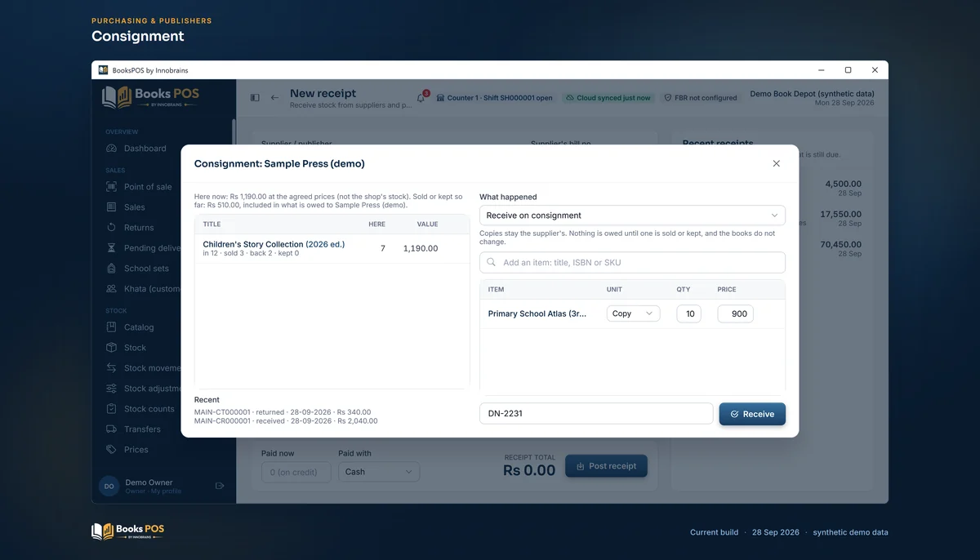
Task: Open notifications bell icon
Action: tap(421, 98)
